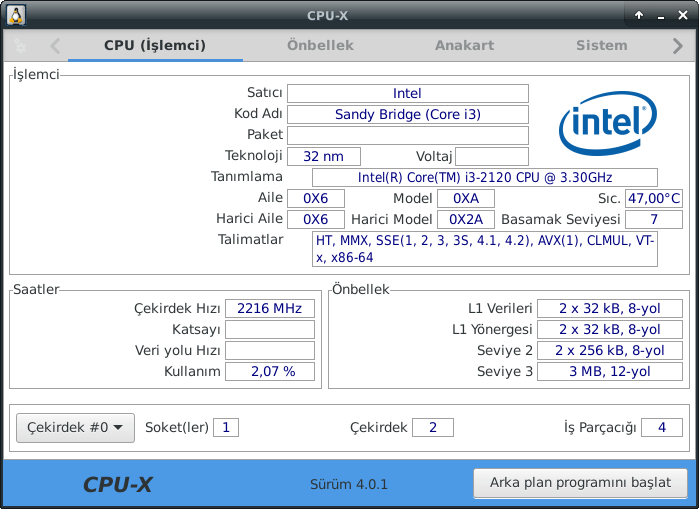699x509 pixels.
Task: Click the empty Paket field
Action: pos(408,135)
